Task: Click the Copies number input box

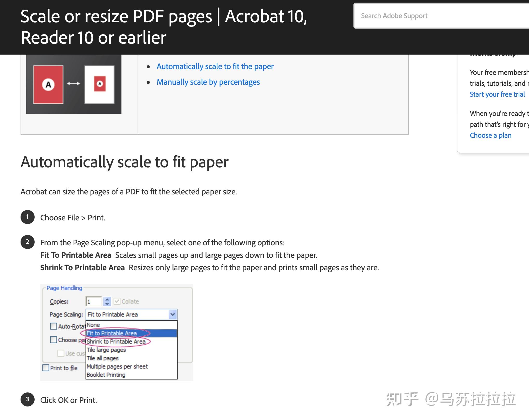Action: 94,301
